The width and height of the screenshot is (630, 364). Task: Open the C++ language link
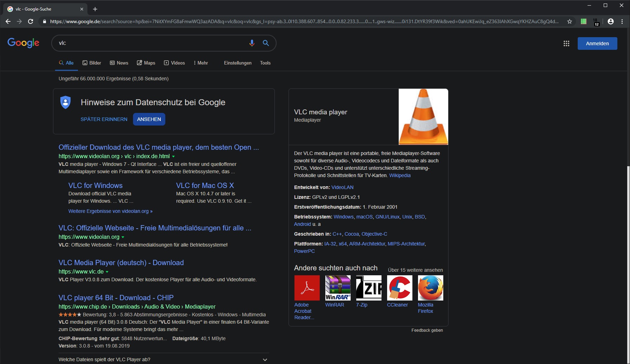pos(337,234)
